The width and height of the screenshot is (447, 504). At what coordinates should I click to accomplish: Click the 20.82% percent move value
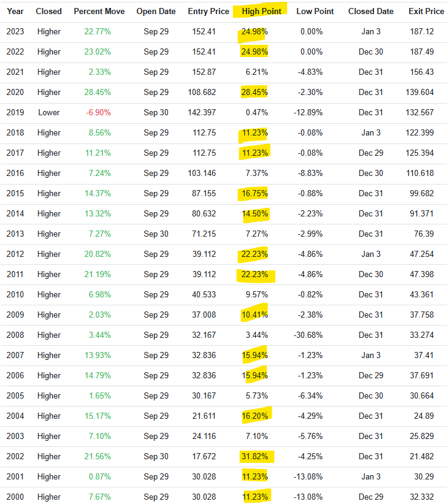97,254
